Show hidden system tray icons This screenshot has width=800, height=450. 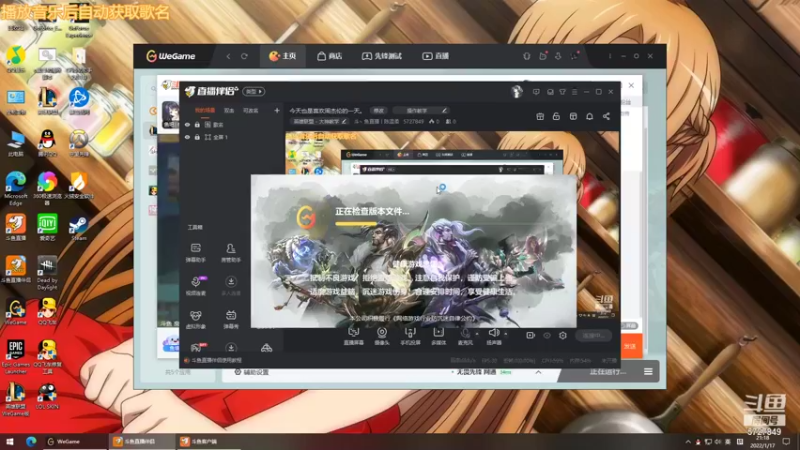click(x=688, y=442)
